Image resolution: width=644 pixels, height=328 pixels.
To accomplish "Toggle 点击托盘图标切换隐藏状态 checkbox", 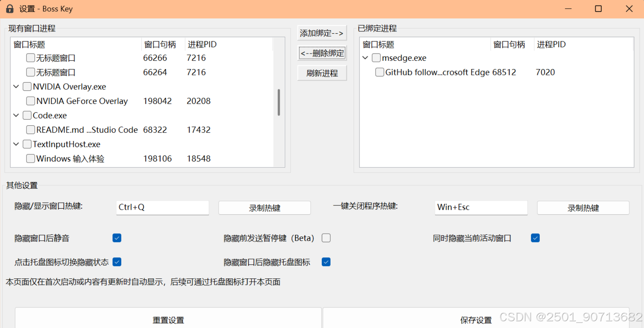I will (117, 262).
